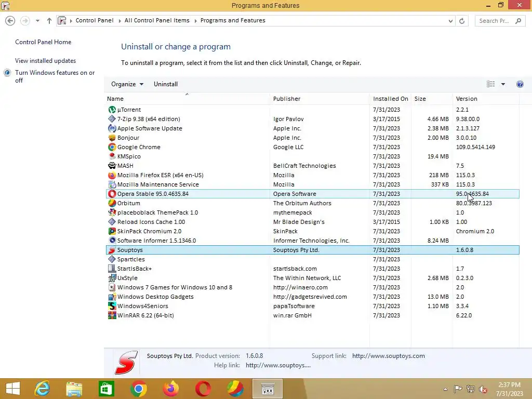The width and height of the screenshot is (532, 399).
Task: Click the Software Informer icon
Action: 112,241
